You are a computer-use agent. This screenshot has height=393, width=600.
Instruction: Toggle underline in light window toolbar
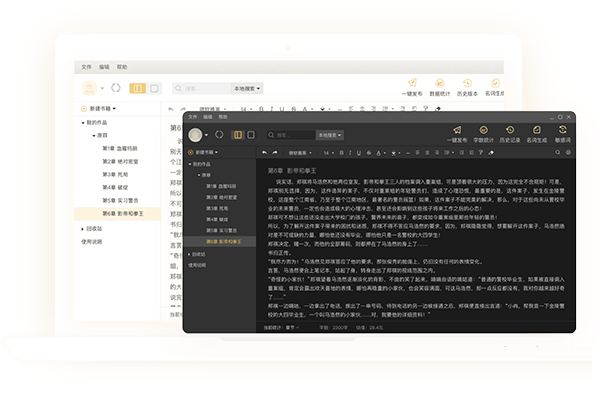point(282,109)
